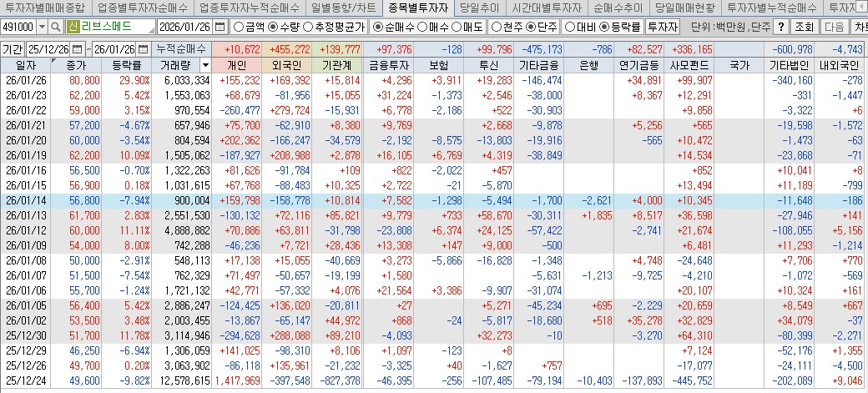Viewport: 868px width, 393px height.
Task: Open calendar for end date 26/01/26
Action: point(143,48)
